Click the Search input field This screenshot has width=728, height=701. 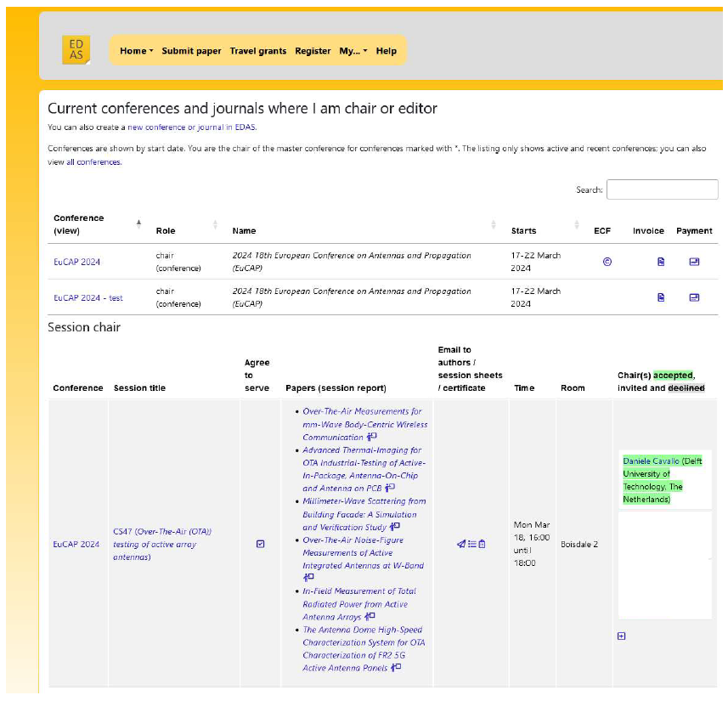click(x=662, y=189)
